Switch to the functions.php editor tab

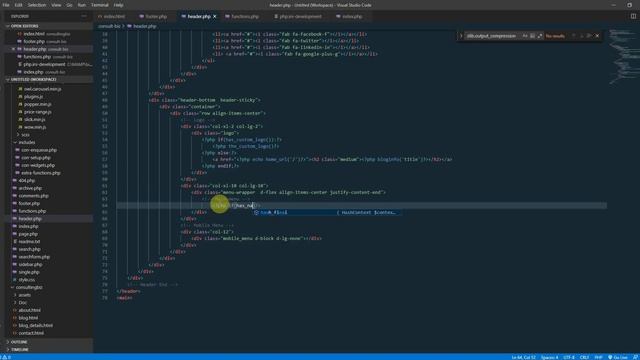coord(242,17)
